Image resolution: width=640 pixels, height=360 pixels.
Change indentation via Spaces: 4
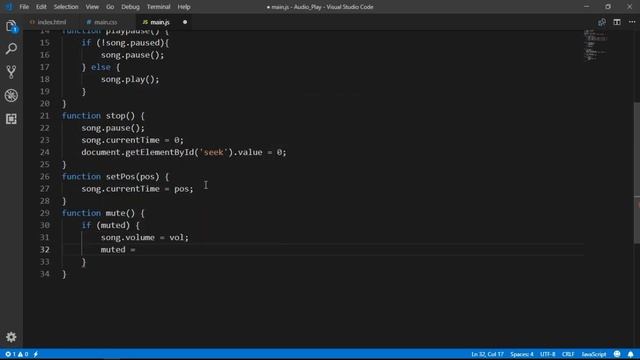pos(522,354)
